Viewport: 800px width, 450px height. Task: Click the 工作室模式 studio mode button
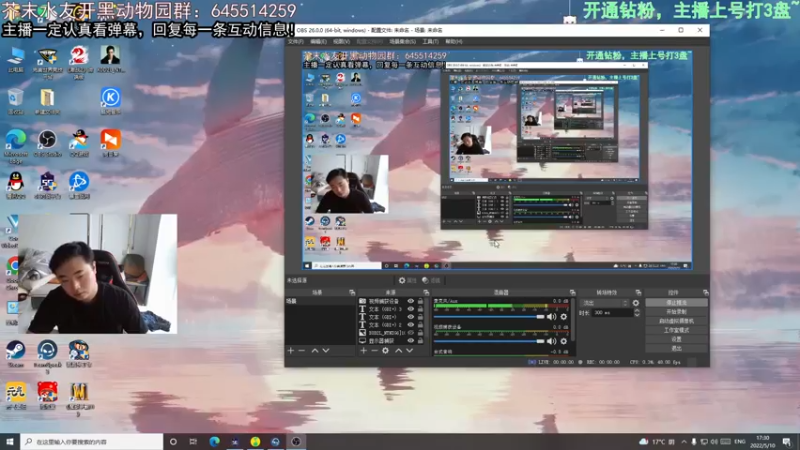click(677, 330)
